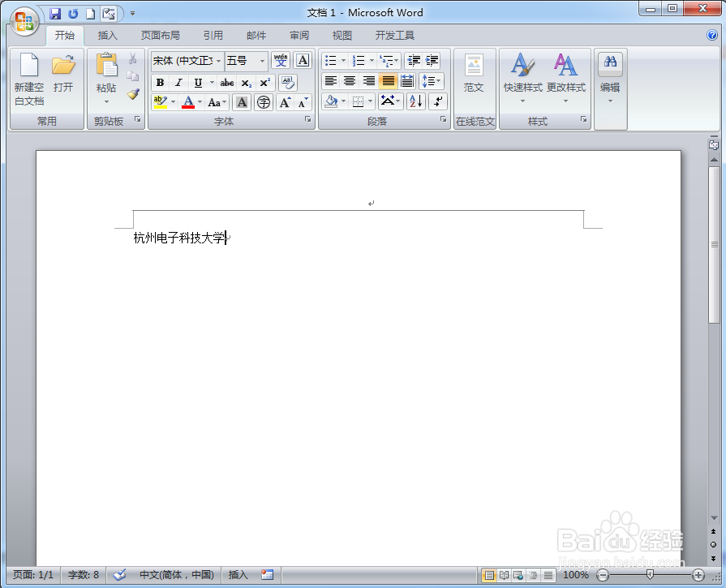Switch to 页面布局 tab
This screenshot has height=588, width=726.
pyautogui.click(x=160, y=35)
